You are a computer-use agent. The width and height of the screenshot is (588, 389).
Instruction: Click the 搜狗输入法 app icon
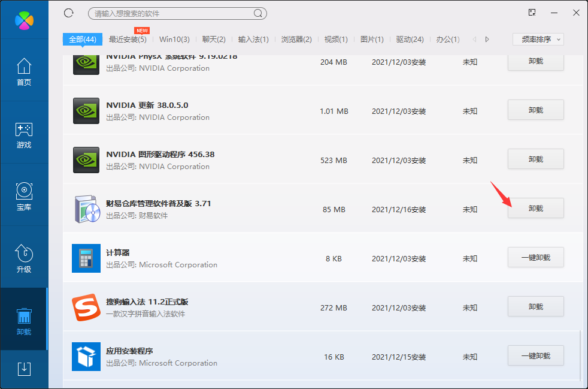86,307
